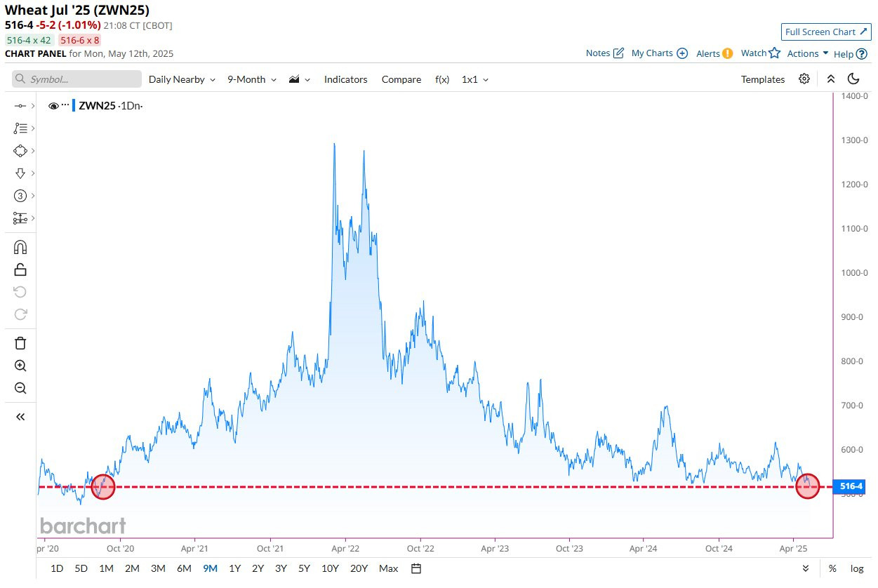Select the 2M time range
Screen dimensions: 878x588
(x=132, y=568)
